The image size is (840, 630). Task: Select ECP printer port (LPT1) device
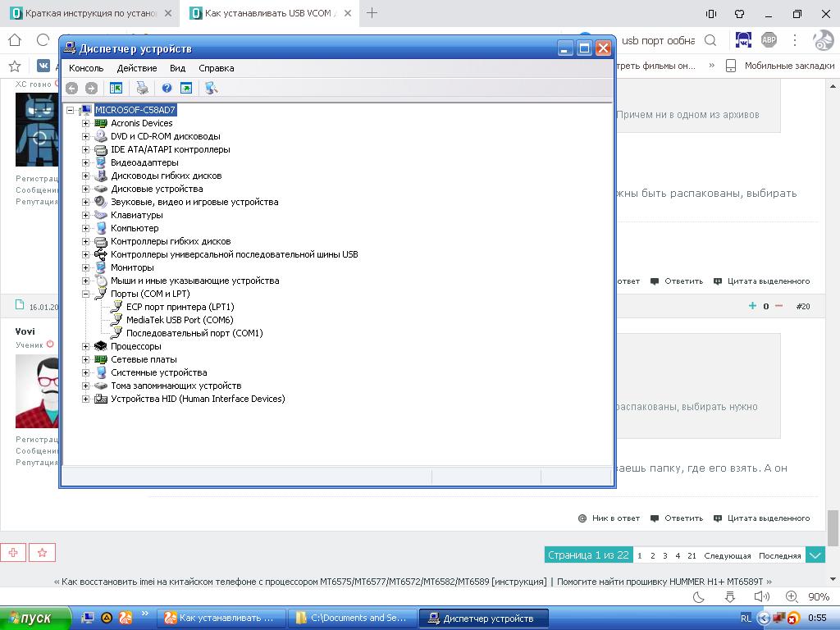point(180,307)
